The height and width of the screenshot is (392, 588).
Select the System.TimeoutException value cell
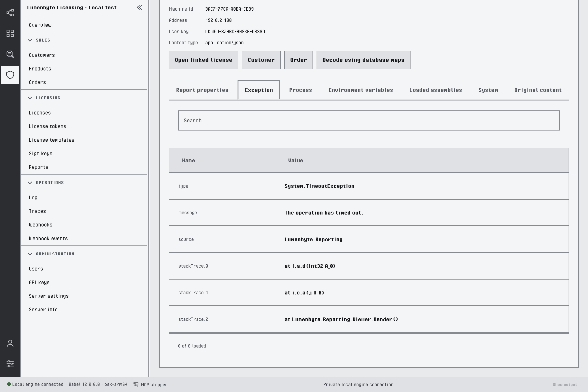(x=319, y=186)
